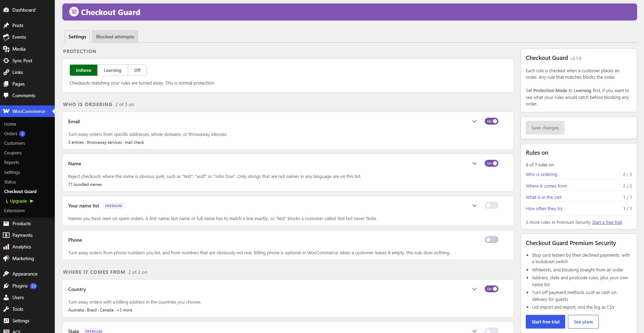The image size is (644, 333).
Task: Expand the State rule chevron
Action: point(474,331)
